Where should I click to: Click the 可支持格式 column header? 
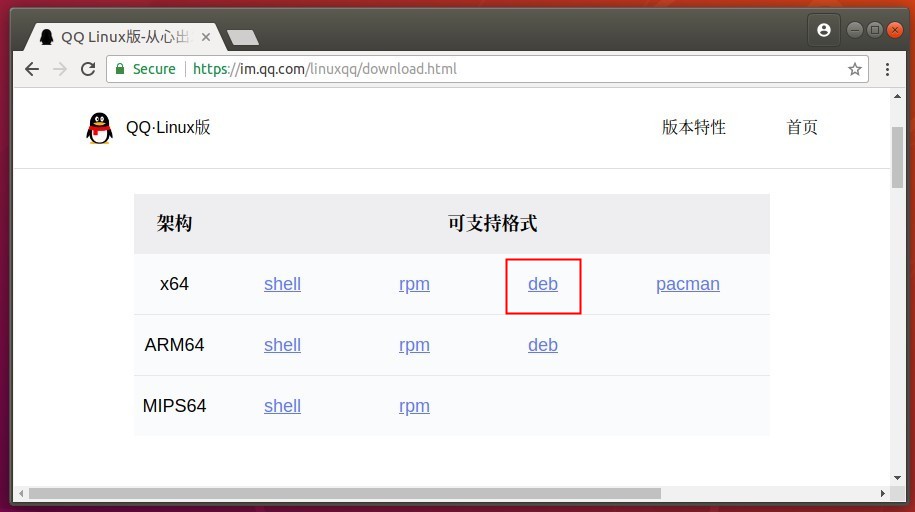tap(493, 223)
